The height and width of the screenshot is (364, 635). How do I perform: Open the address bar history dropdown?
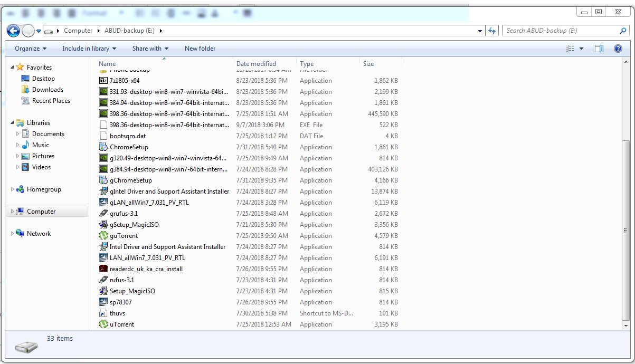(480, 31)
